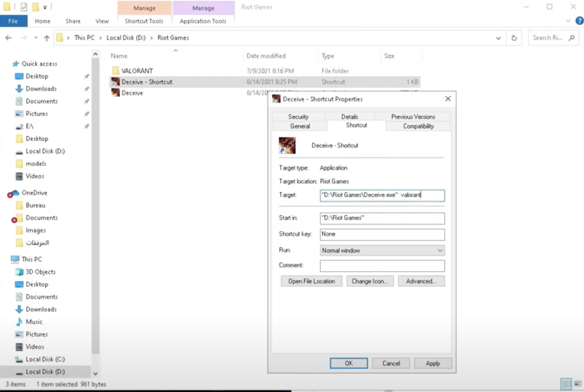
Task: Switch to the Security properties tab
Action: coord(298,117)
